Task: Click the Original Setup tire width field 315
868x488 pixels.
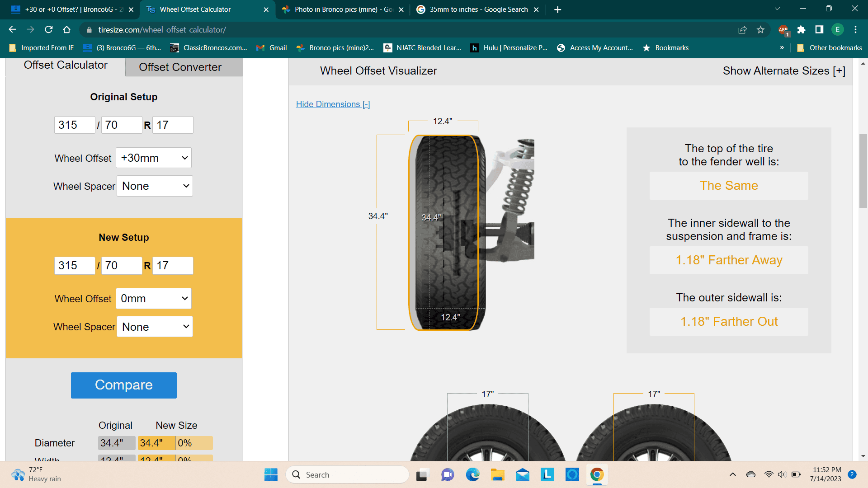Action: click(75, 125)
